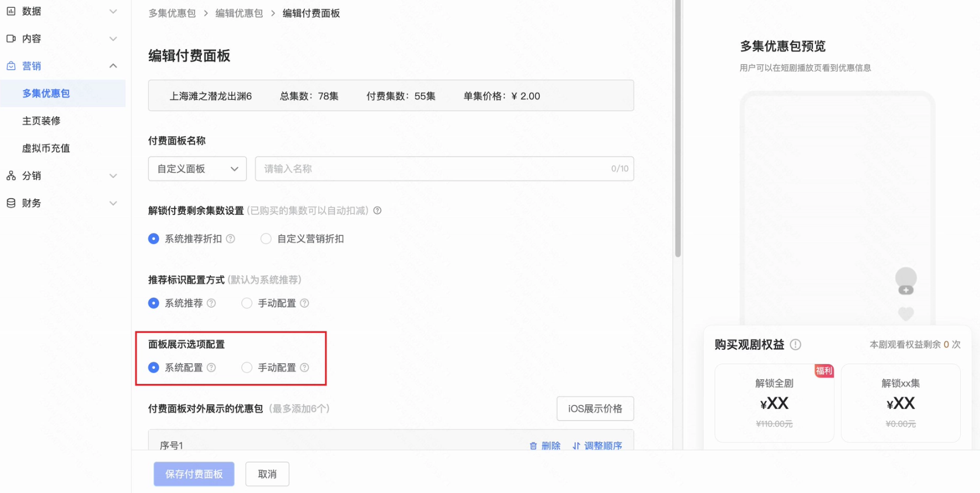Image resolution: width=980 pixels, height=493 pixels.
Task: Select the 系统推荐 radio button
Action: click(x=154, y=303)
